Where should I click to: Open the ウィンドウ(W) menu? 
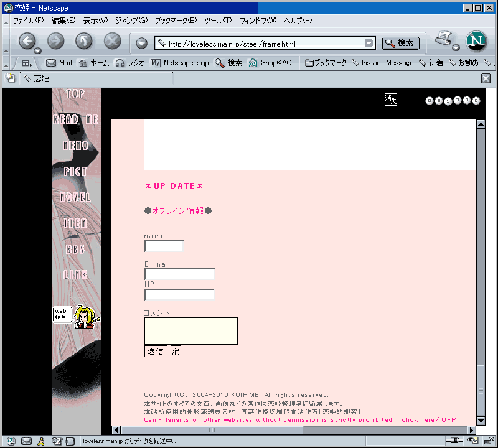point(258,21)
